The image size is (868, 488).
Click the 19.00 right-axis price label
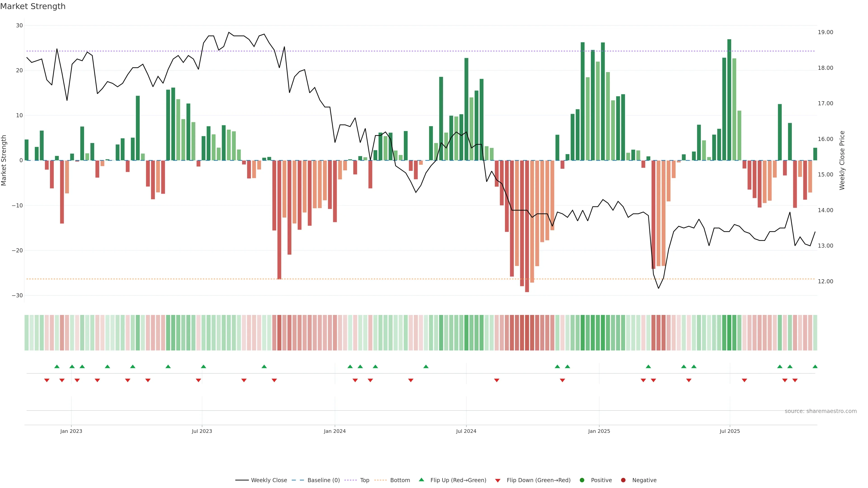click(x=825, y=32)
